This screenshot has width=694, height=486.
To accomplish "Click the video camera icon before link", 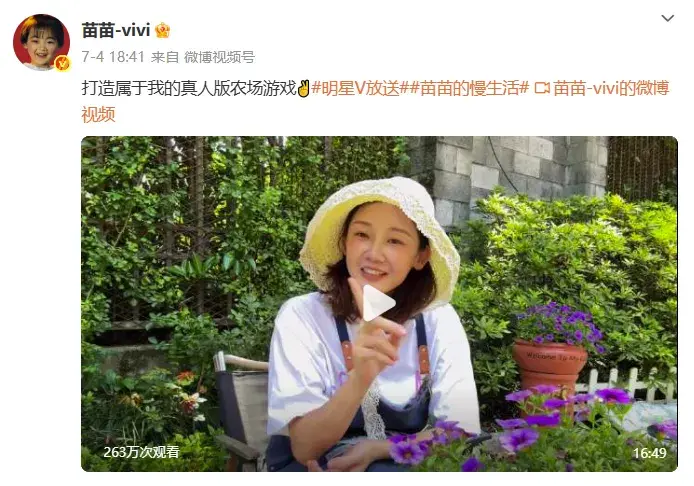I will (x=542, y=88).
